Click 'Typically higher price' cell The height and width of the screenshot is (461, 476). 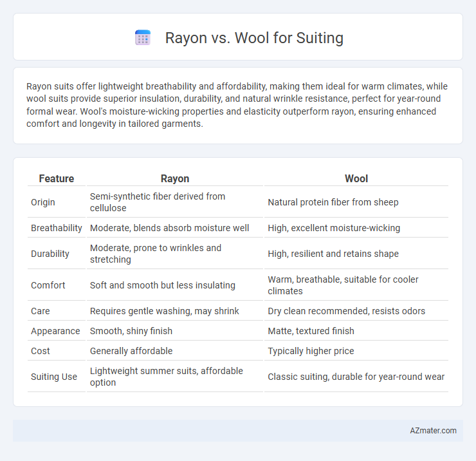point(356,351)
